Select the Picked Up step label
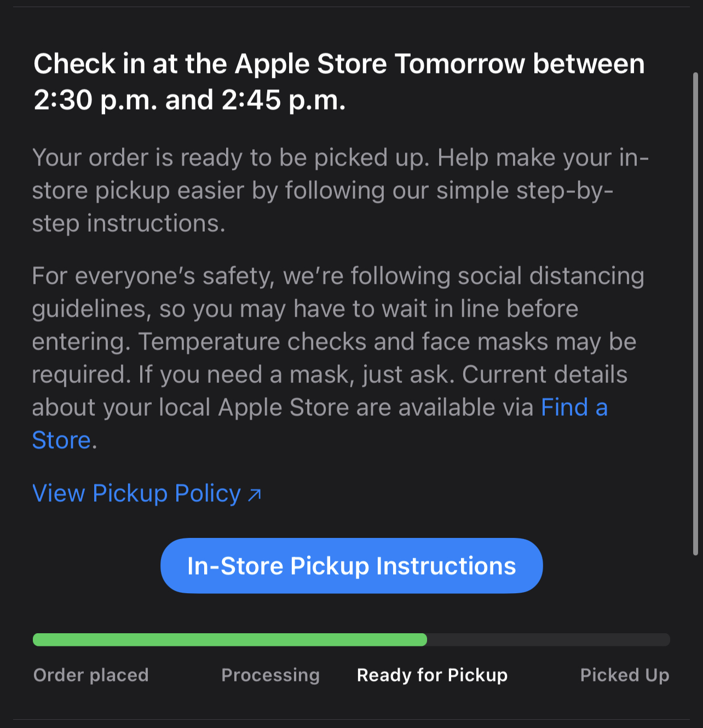The image size is (703, 728). [624, 675]
